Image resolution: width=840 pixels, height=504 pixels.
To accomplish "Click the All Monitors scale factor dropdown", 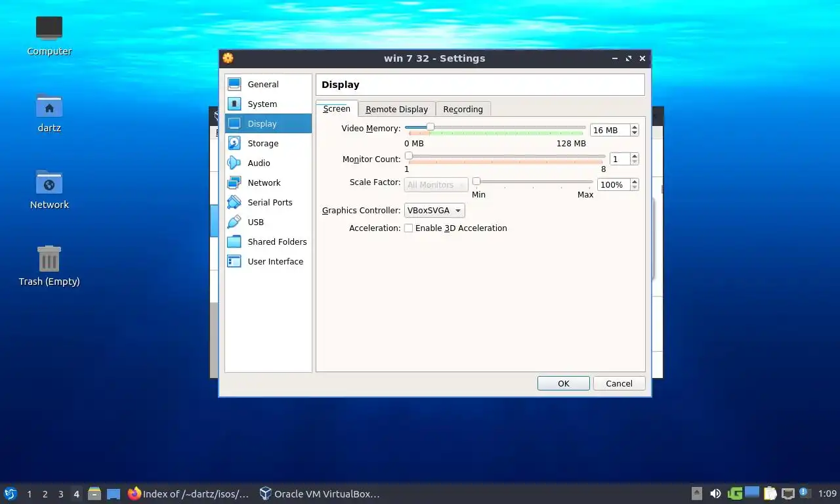I will point(436,185).
